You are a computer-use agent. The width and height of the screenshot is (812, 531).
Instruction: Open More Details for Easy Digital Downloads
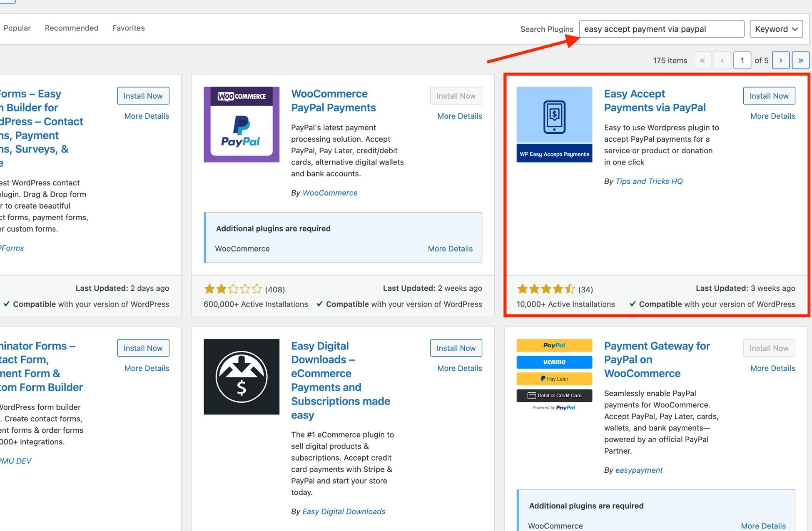tap(460, 368)
